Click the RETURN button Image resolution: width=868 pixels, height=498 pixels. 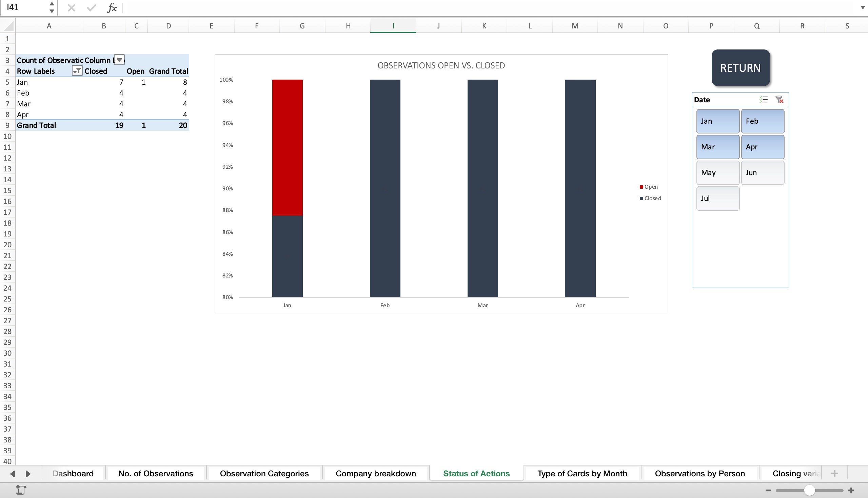point(740,68)
